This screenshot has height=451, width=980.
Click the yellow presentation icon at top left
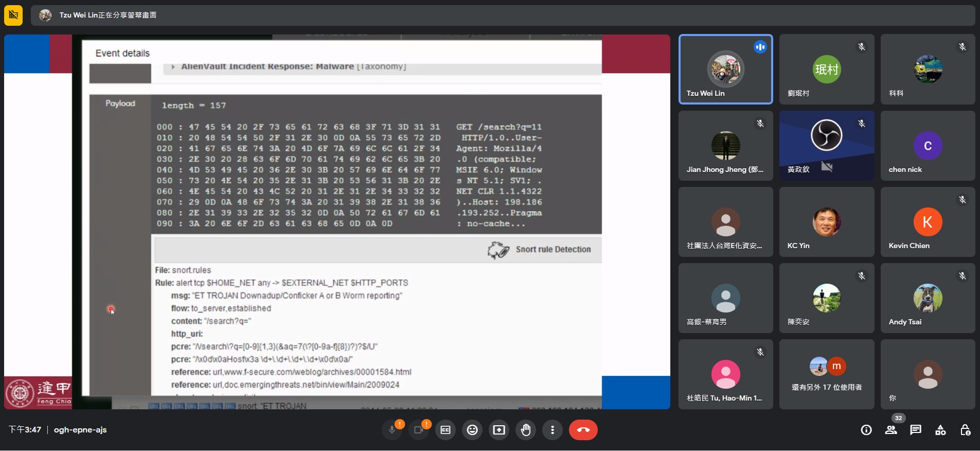pyautogui.click(x=13, y=15)
